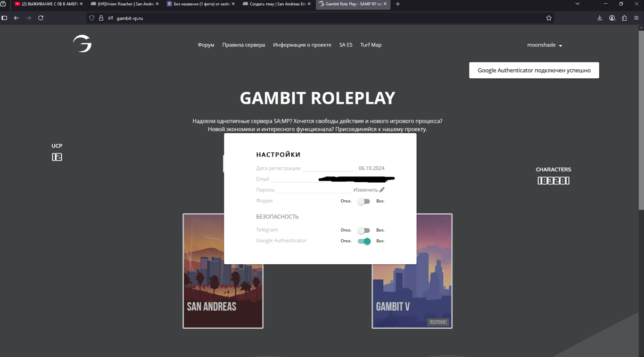Viewport: 644px width, 357px height.
Task: Click the browser forward arrow
Action: [29, 18]
